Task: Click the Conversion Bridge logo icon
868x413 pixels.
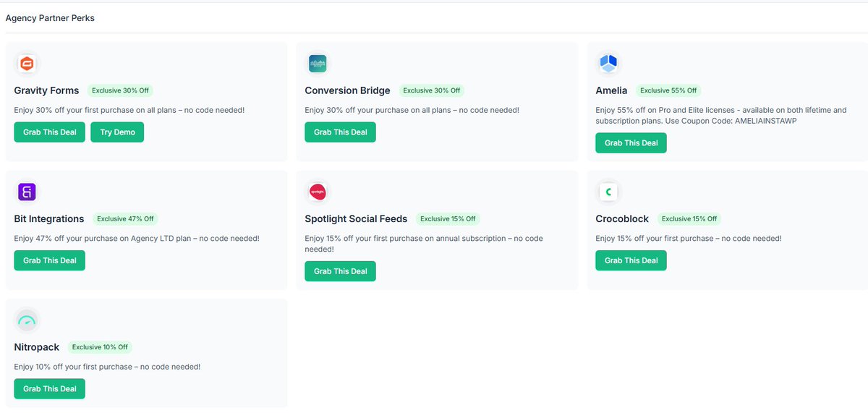Action: [318, 64]
